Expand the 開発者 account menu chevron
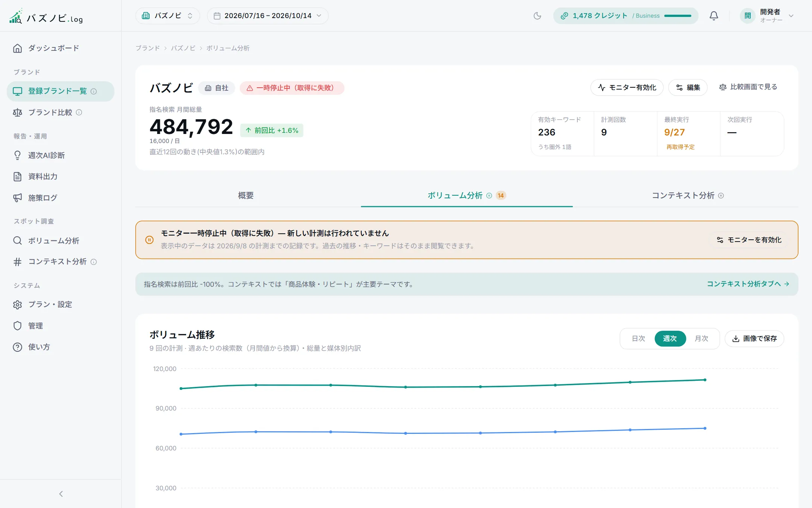The width and height of the screenshot is (812, 508). coord(791,16)
